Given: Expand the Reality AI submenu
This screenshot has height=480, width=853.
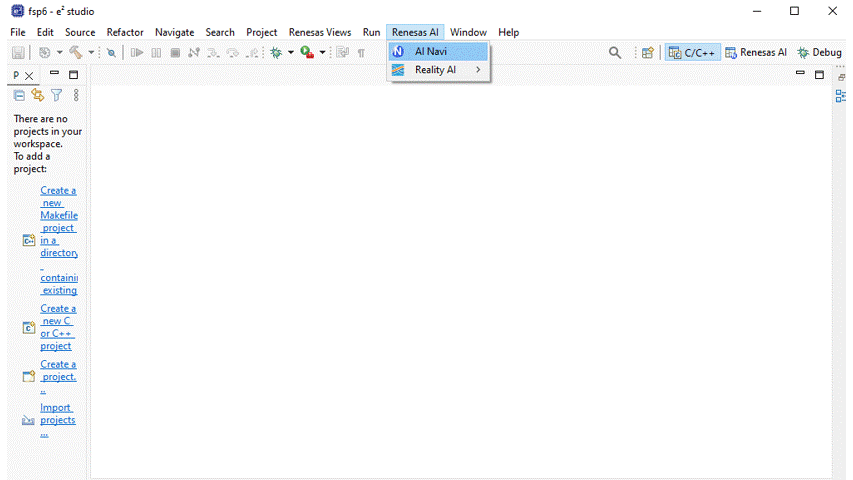Looking at the screenshot, I should point(438,70).
